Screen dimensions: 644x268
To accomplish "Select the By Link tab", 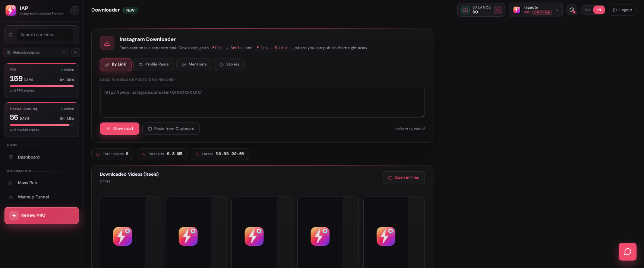I will point(116,64).
